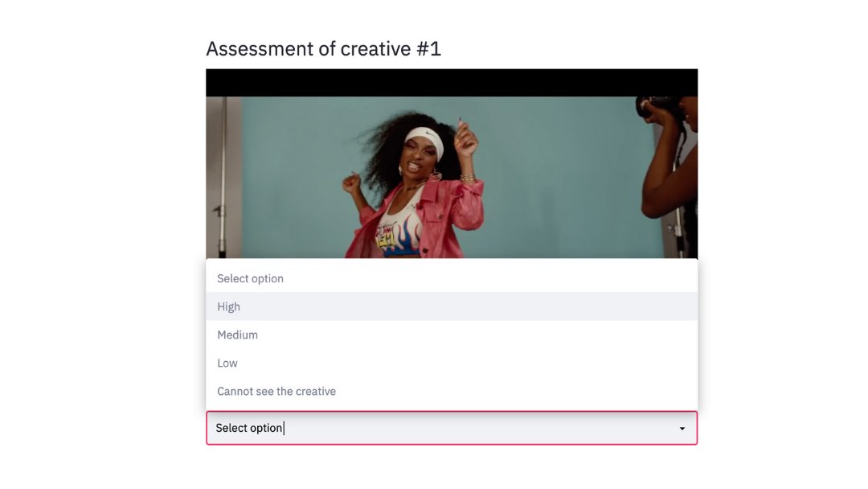Click the bottom edge of the options list
868x489 pixels.
[x=452, y=407]
